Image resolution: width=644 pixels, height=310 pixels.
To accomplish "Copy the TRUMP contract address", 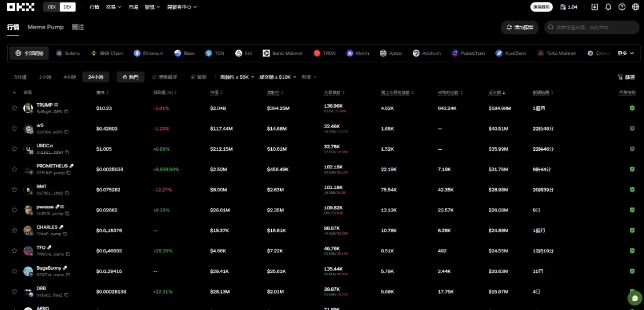I will [66, 111].
